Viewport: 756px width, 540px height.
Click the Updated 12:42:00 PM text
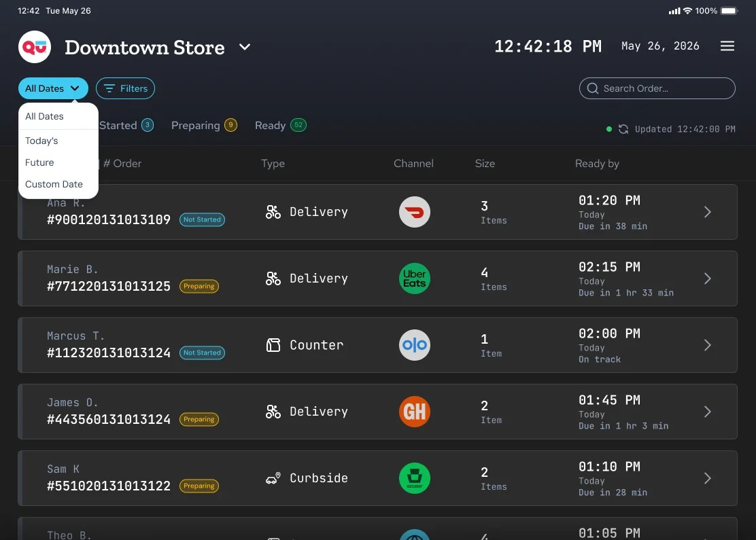point(685,129)
